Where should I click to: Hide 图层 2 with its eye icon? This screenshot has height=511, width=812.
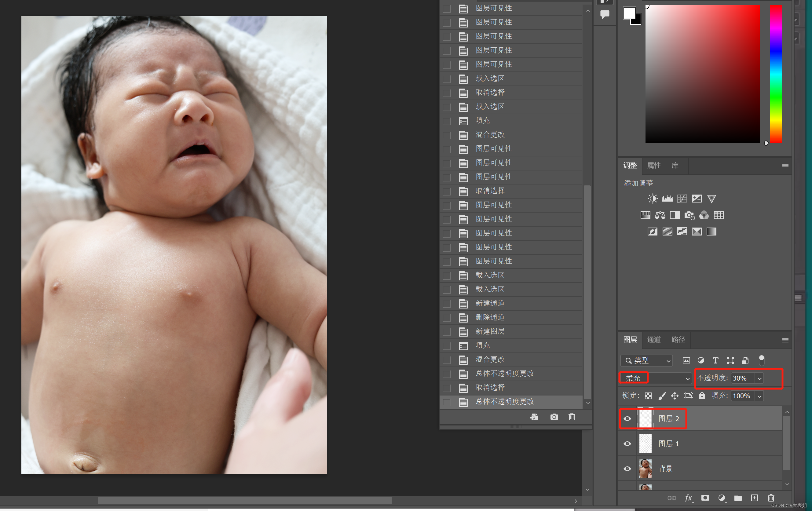pos(627,419)
